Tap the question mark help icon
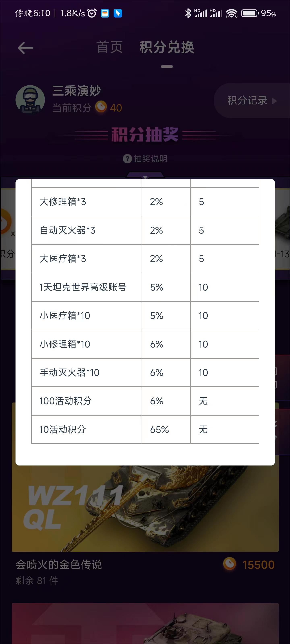This screenshot has width=290, height=644. [127, 159]
